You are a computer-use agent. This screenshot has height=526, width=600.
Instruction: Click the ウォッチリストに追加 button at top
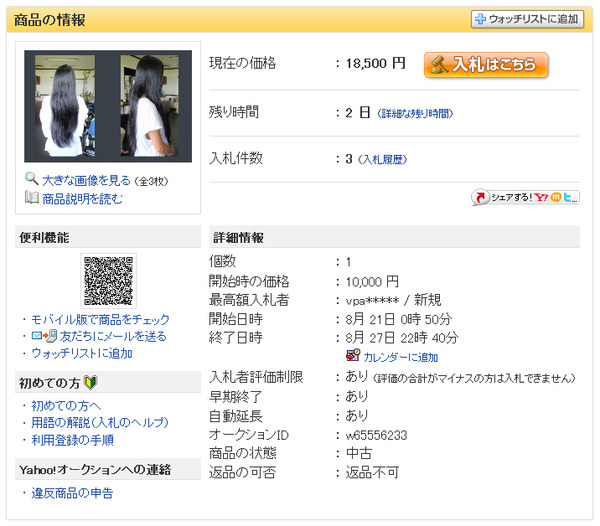[527, 19]
